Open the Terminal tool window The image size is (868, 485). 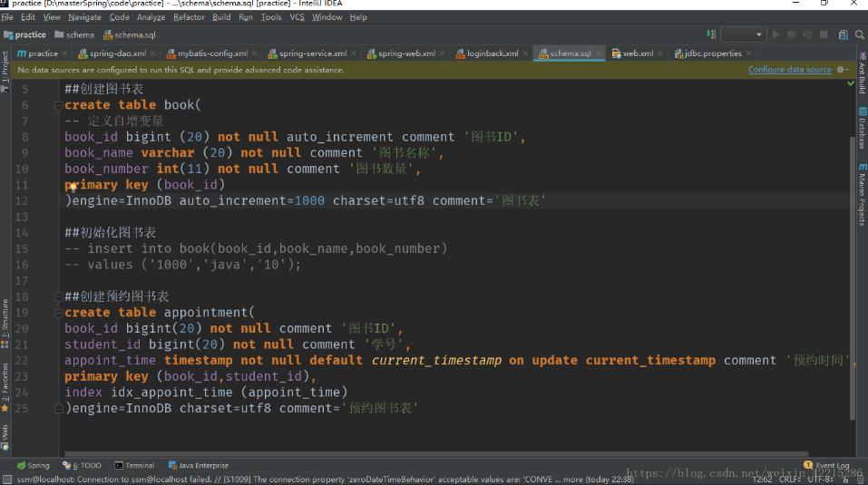click(x=134, y=466)
